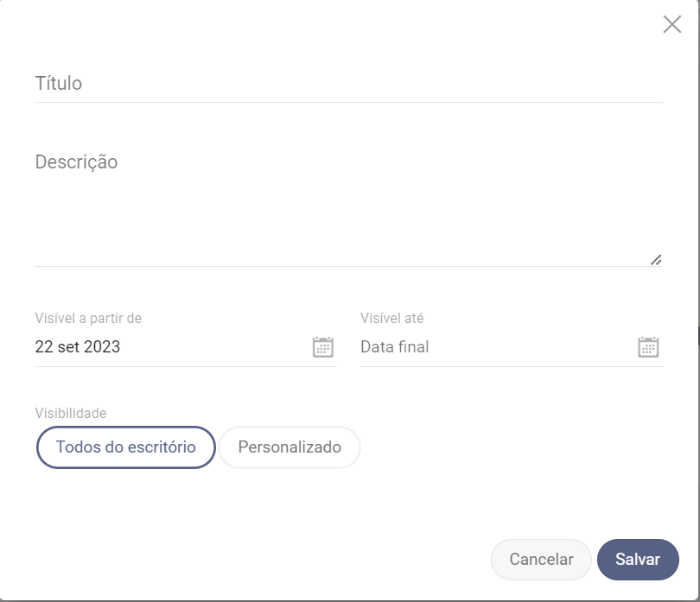The image size is (700, 602).
Task: Click the Visível até label
Action: 392,318
